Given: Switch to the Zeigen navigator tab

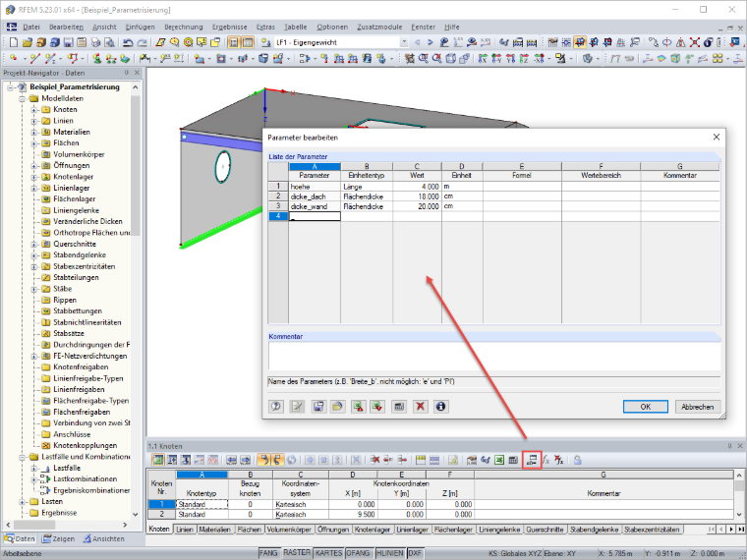Looking at the screenshot, I should pyautogui.click(x=58, y=539).
